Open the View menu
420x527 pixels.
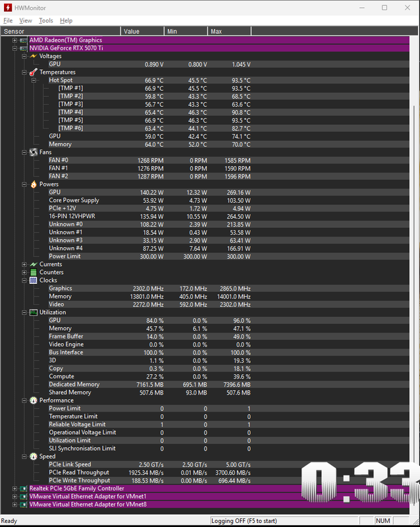[x=26, y=20]
